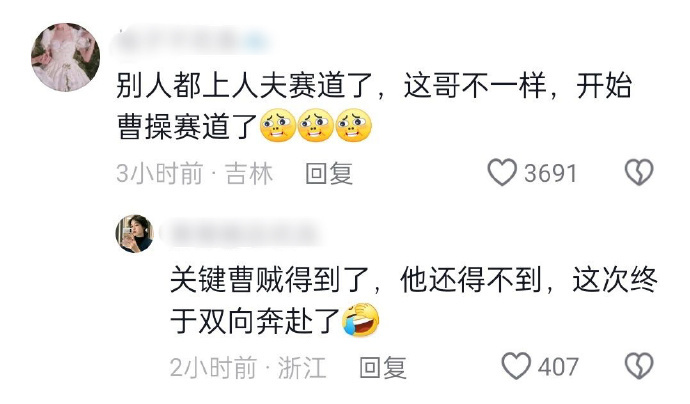Image resolution: width=690 pixels, height=404 pixels.
Task: Like the comment with 3691 likes
Action: point(502,172)
